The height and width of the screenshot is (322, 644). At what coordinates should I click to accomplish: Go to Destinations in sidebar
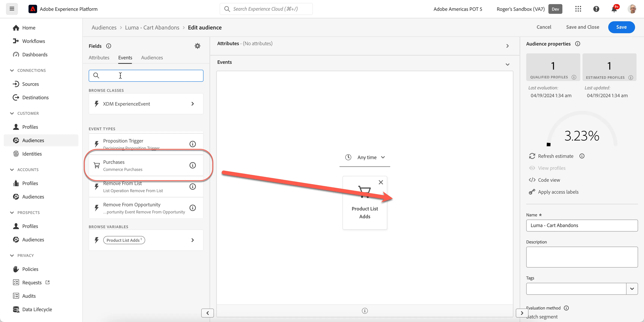click(x=35, y=98)
